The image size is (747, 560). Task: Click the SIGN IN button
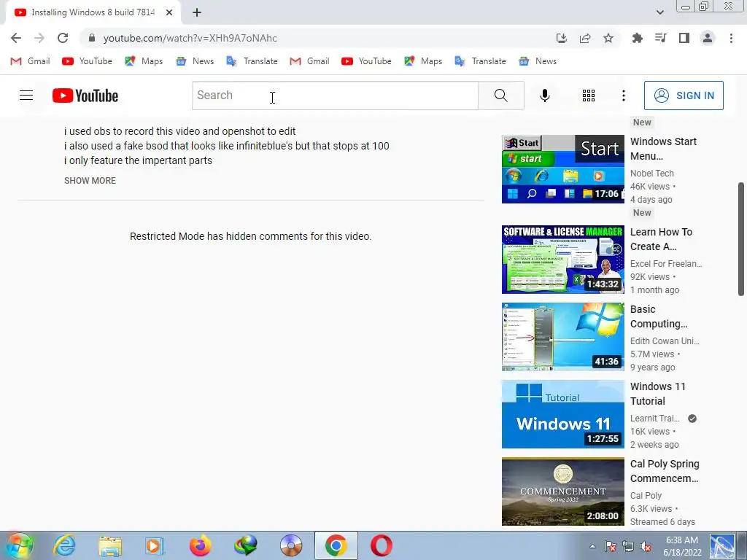pyautogui.click(x=684, y=96)
